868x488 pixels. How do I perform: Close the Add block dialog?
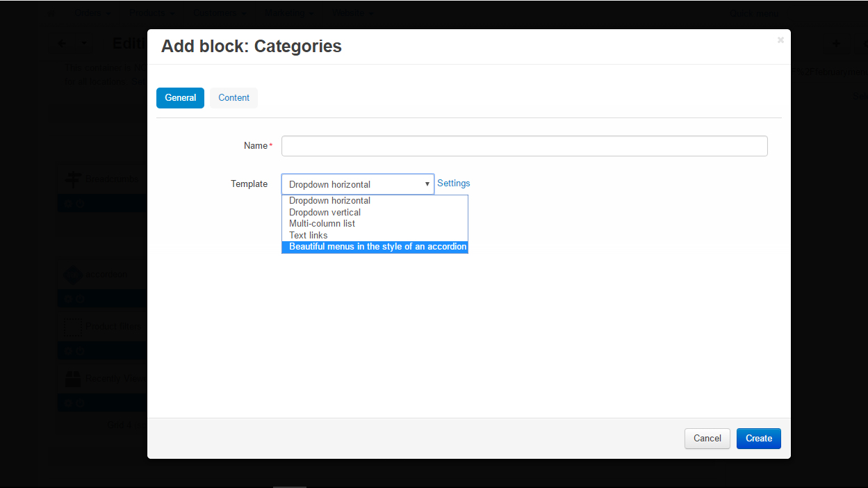(x=780, y=40)
